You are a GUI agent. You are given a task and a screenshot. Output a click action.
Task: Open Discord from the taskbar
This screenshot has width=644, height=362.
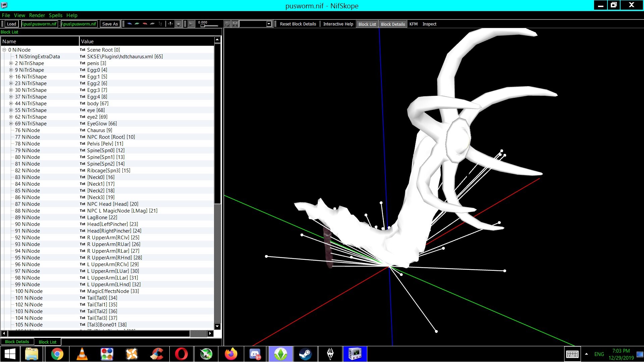coord(256,354)
